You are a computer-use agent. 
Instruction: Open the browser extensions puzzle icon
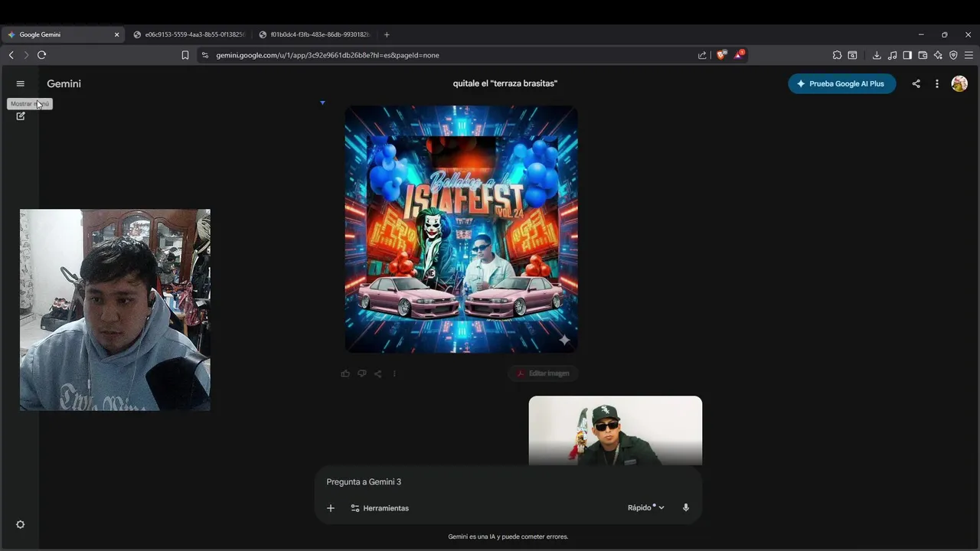pyautogui.click(x=837, y=55)
